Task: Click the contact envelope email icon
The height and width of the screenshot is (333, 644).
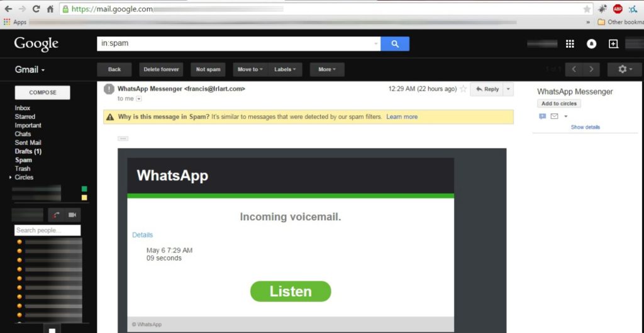Action: 554,116
